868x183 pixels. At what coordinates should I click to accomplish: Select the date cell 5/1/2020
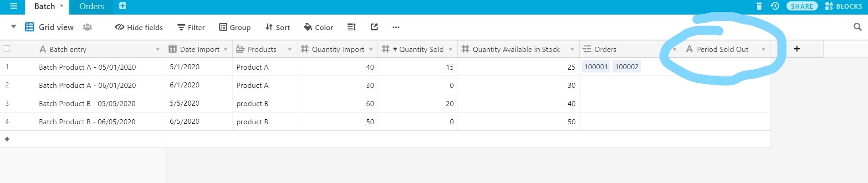[199, 67]
